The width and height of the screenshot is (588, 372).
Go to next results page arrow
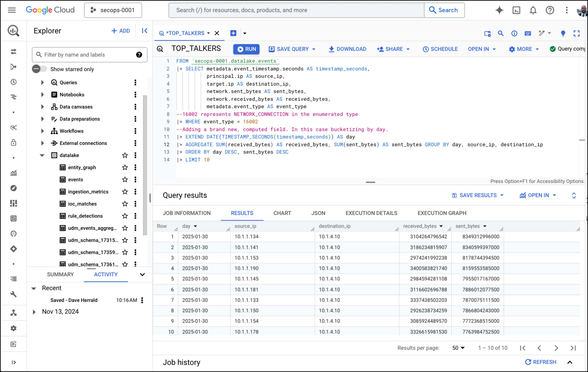556,348
